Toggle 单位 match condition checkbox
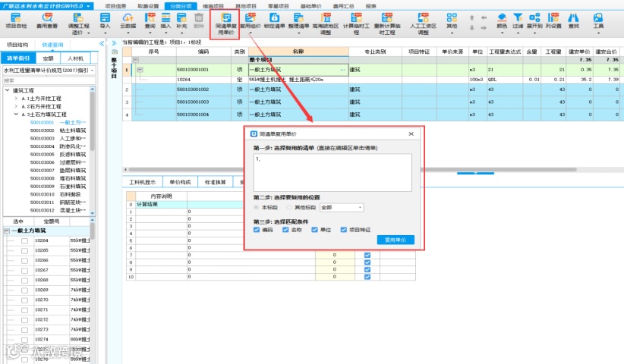 tap(315, 230)
